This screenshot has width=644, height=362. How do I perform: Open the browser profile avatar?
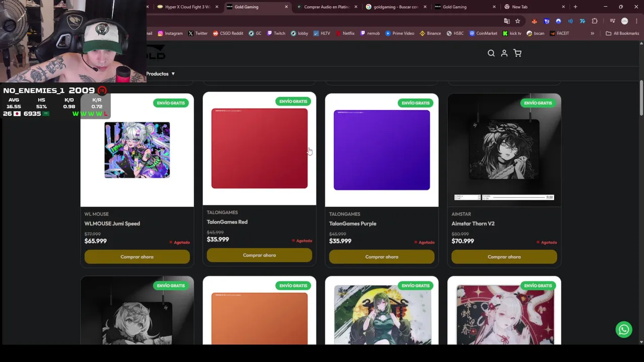624,21
